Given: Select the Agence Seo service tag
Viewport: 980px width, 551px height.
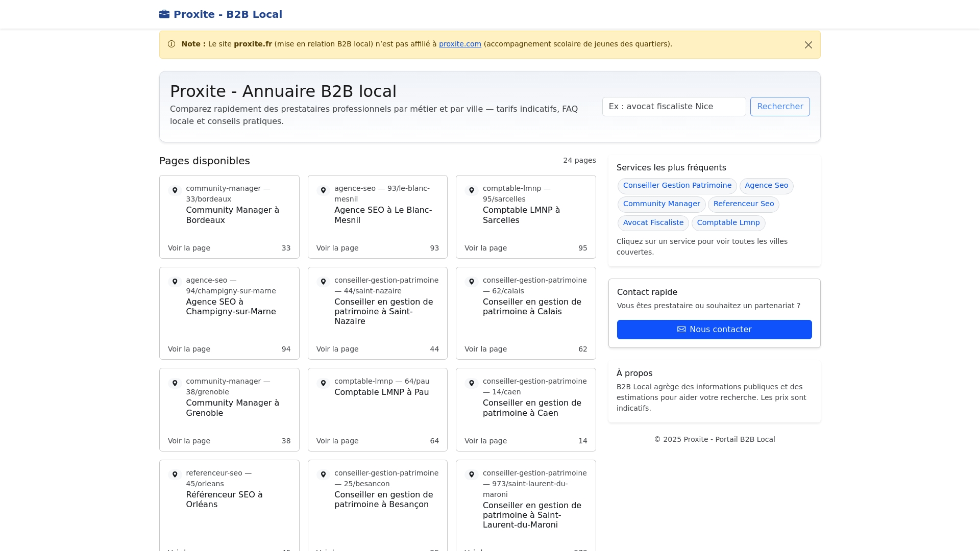Looking at the screenshot, I should tap(767, 186).
